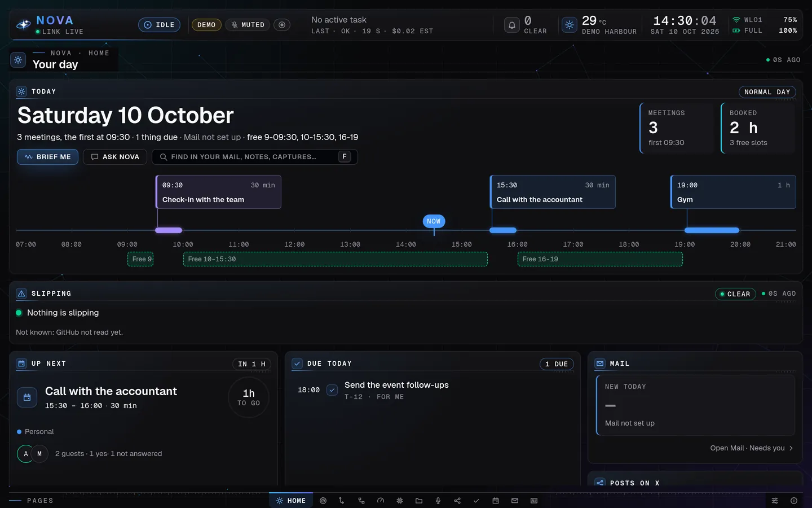Open the gauge icon in the pages bar

click(x=381, y=501)
